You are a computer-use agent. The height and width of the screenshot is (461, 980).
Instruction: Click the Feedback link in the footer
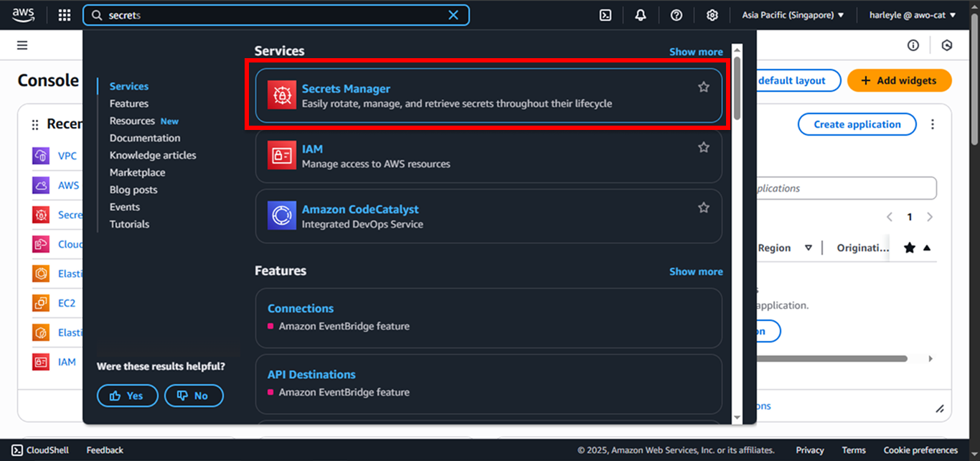(x=105, y=450)
